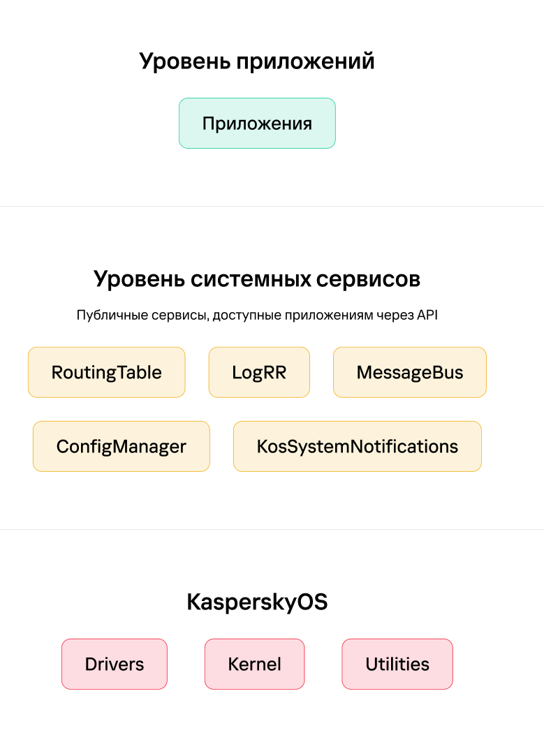This screenshot has width=544, height=756.
Task: Open the MessageBus service block
Action: coord(410,372)
